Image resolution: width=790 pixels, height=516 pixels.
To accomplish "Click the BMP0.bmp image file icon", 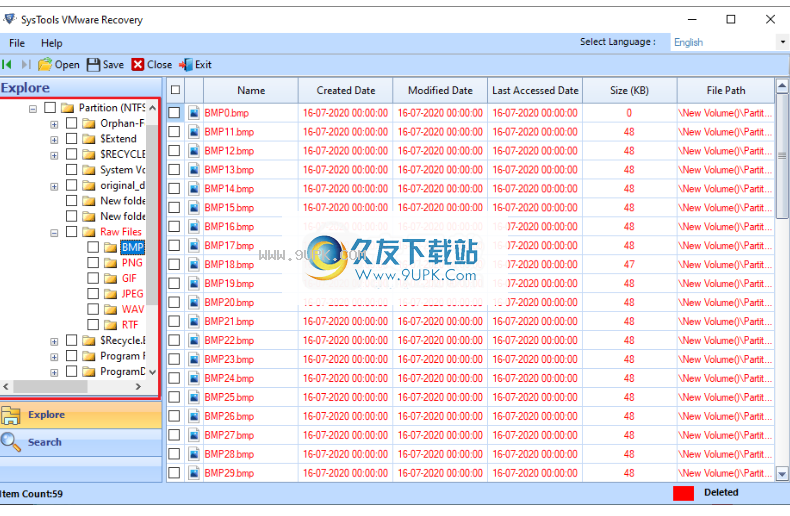I will [x=194, y=113].
